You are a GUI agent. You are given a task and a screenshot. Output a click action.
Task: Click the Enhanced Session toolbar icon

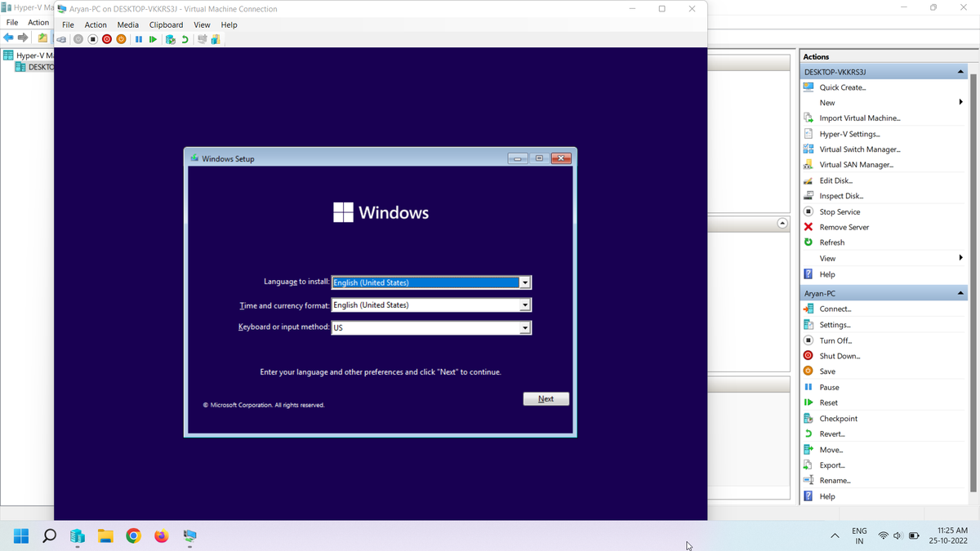(202, 39)
